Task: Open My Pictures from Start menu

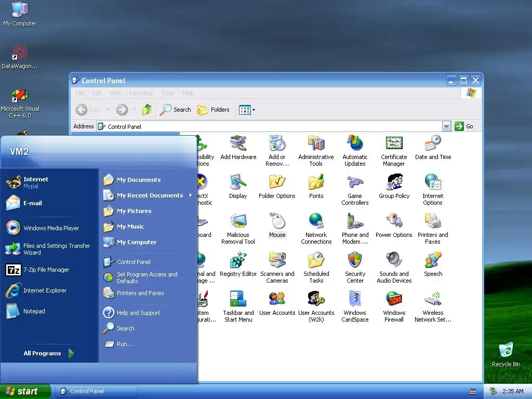Action: [128, 211]
